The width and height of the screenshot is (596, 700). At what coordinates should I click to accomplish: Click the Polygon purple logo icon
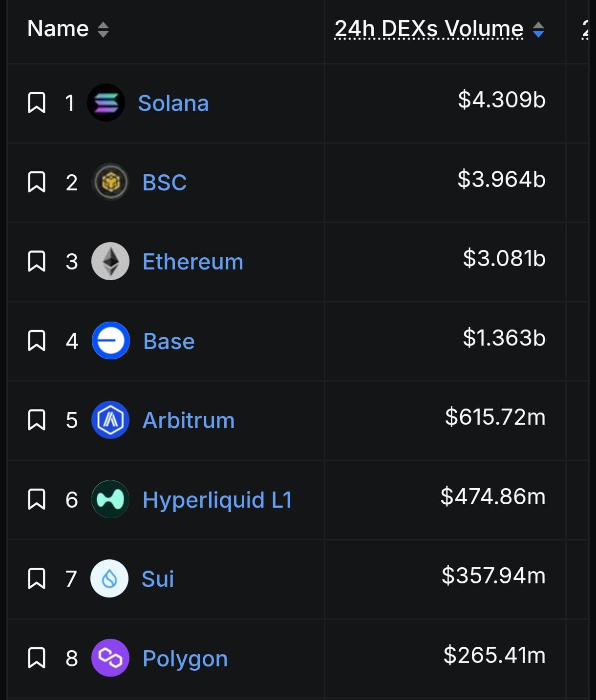(110, 658)
